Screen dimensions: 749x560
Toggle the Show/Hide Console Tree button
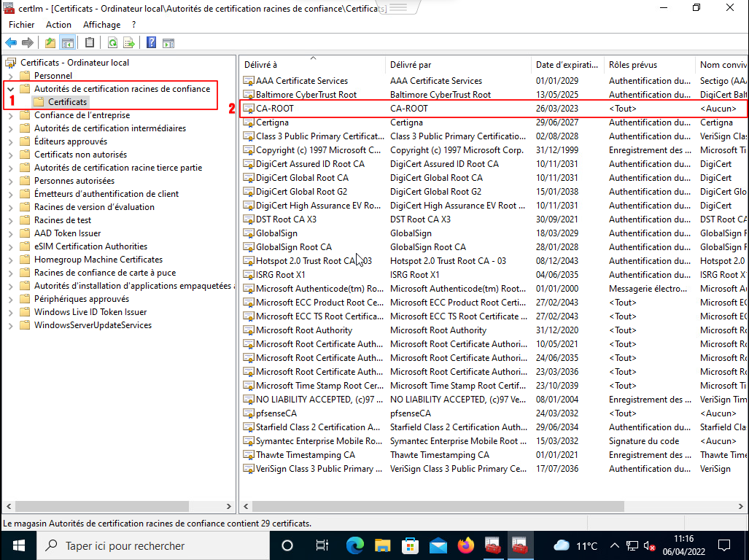67,42
